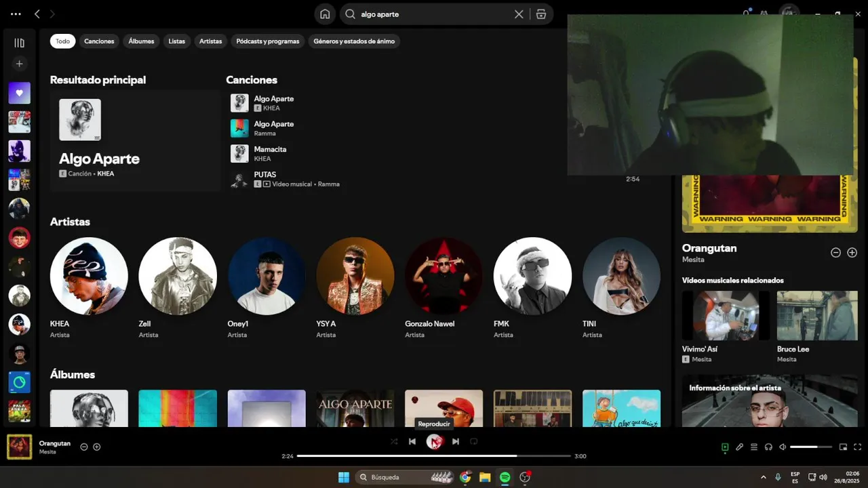This screenshot has width=868, height=488.
Task: Clear the search field with X
Action: [x=519, y=14]
